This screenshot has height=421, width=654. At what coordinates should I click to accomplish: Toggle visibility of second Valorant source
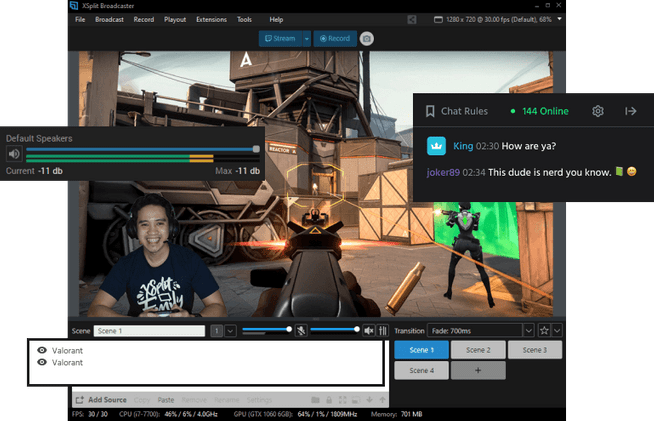click(x=42, y=362)
